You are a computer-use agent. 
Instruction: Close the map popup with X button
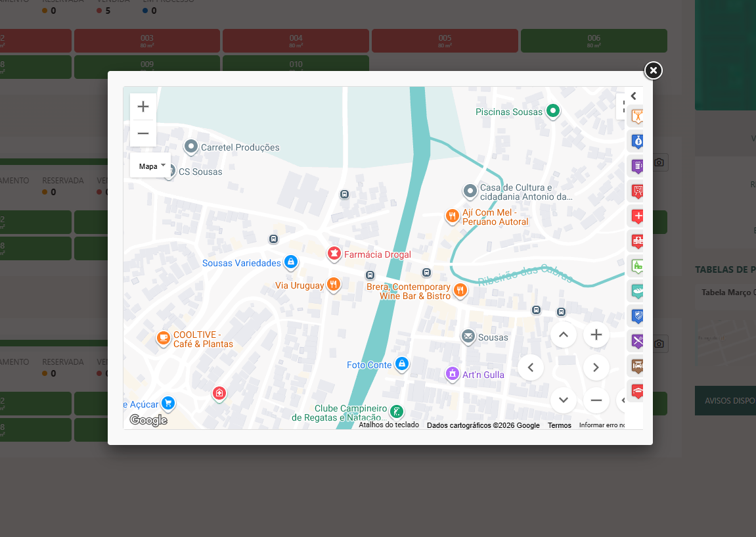pos(654,70)
